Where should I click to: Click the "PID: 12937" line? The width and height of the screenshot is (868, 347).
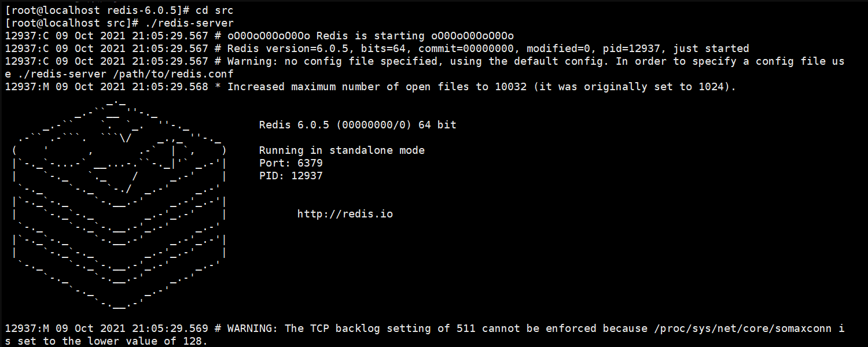290,176
